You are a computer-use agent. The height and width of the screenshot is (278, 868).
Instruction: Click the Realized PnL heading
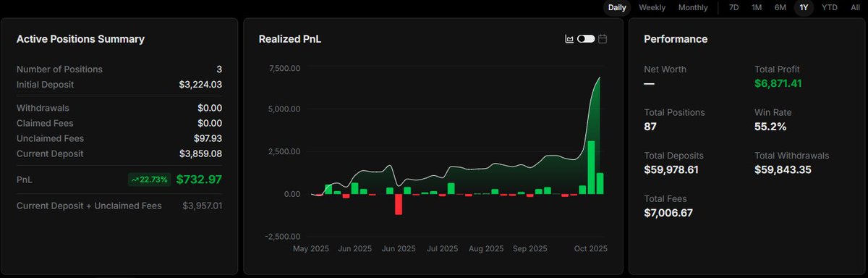coord(290,39)
